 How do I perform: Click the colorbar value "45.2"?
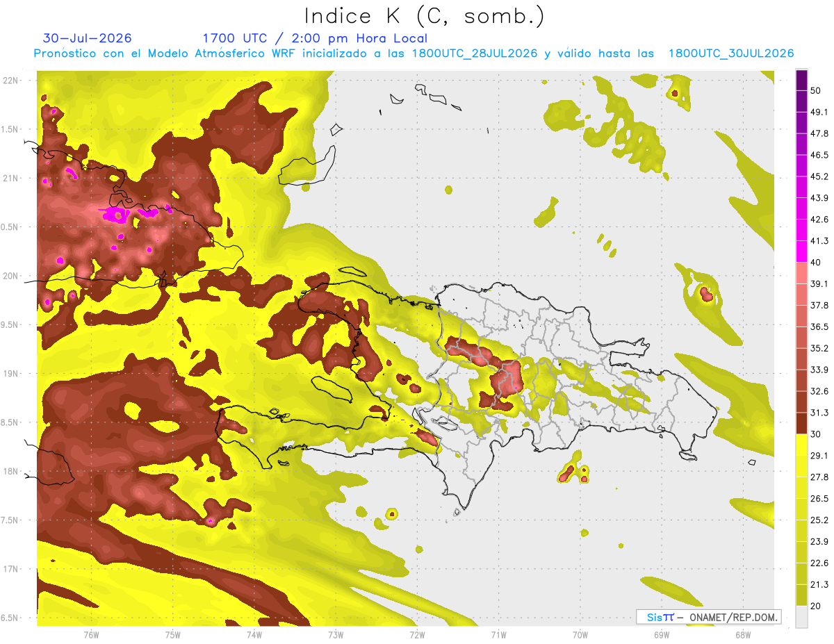(x=819, y=176)
